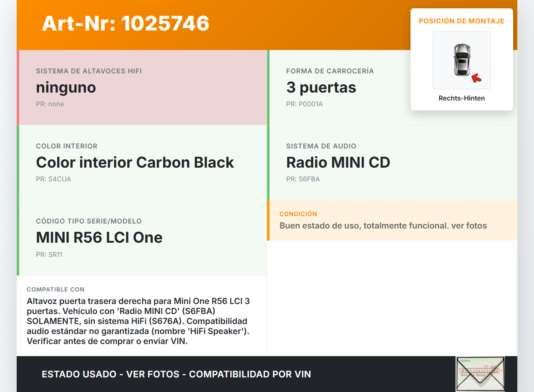Select the 'PR: SR11' code
The image size is (534, 392).
tap(49, 254)
